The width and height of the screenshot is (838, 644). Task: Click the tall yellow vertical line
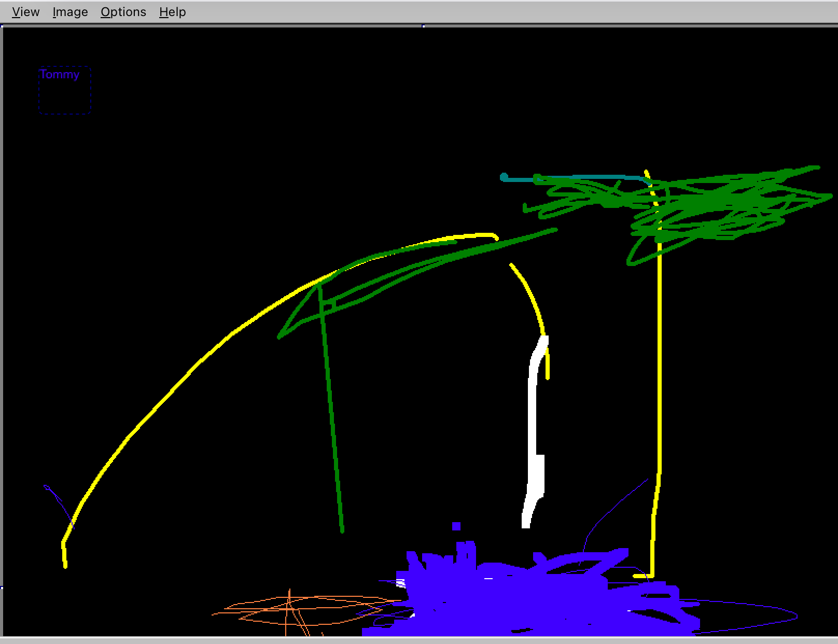pos(659,363)
